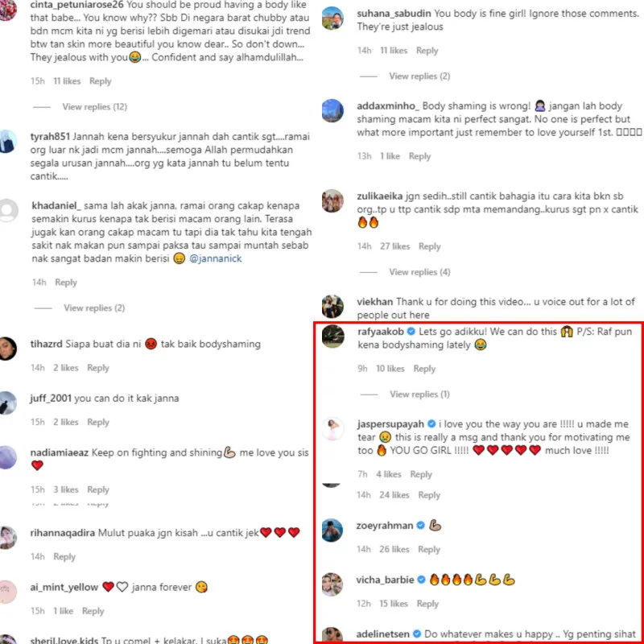Click jaspersupayah's avatar thumbnail
The image size is (644, 644).
[x=332, y=429]
